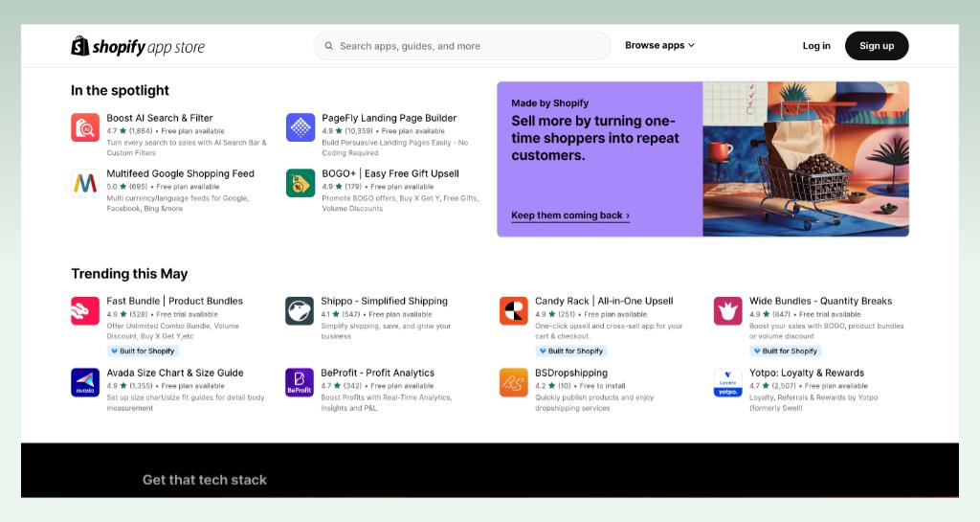Click Candy Rack description One-click upsell text
The image size is (980, 522).
tap(609, 330)
